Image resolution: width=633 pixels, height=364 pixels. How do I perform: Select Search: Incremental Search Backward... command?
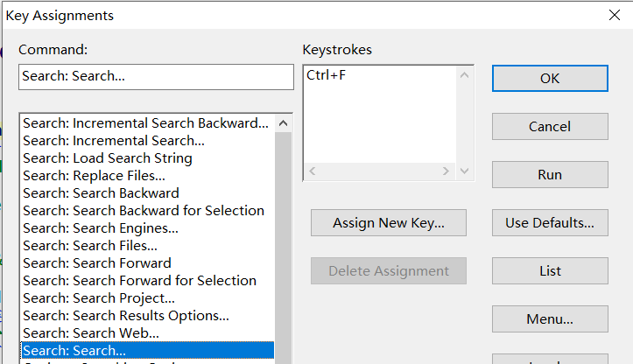tap(145, 123)
